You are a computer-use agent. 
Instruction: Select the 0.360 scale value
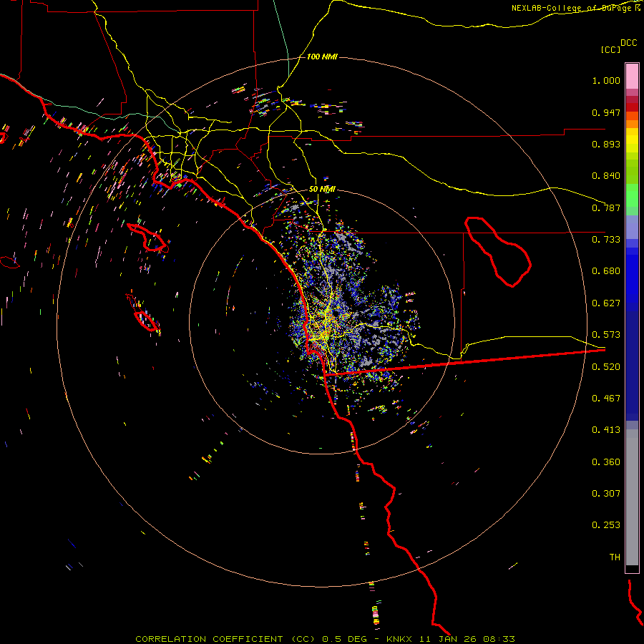(x=606, y=462)
